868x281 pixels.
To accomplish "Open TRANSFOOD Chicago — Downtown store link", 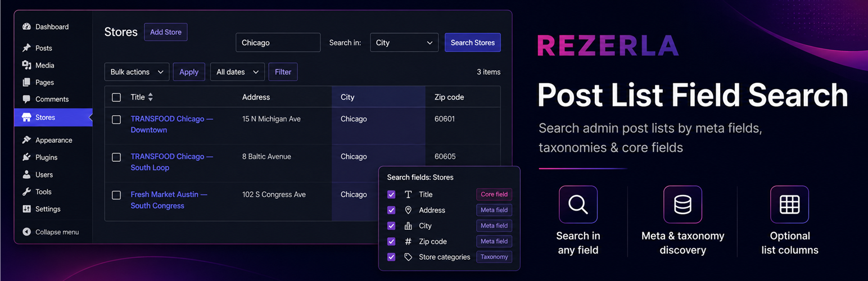I will (172, 124).
